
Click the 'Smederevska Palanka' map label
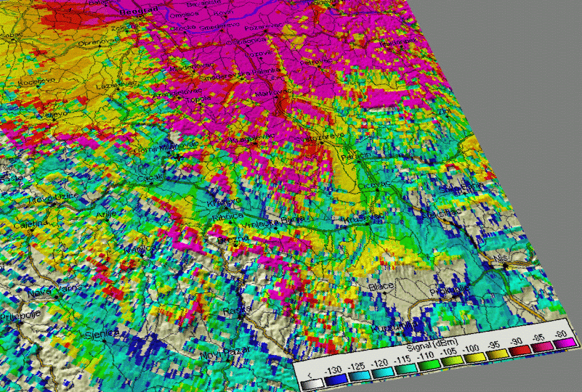tap(240, 74)
